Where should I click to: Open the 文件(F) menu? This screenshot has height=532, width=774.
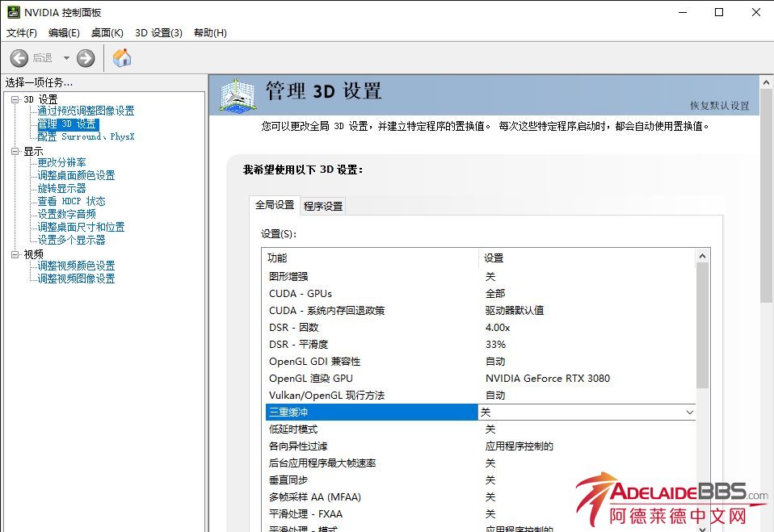point(22,33)
